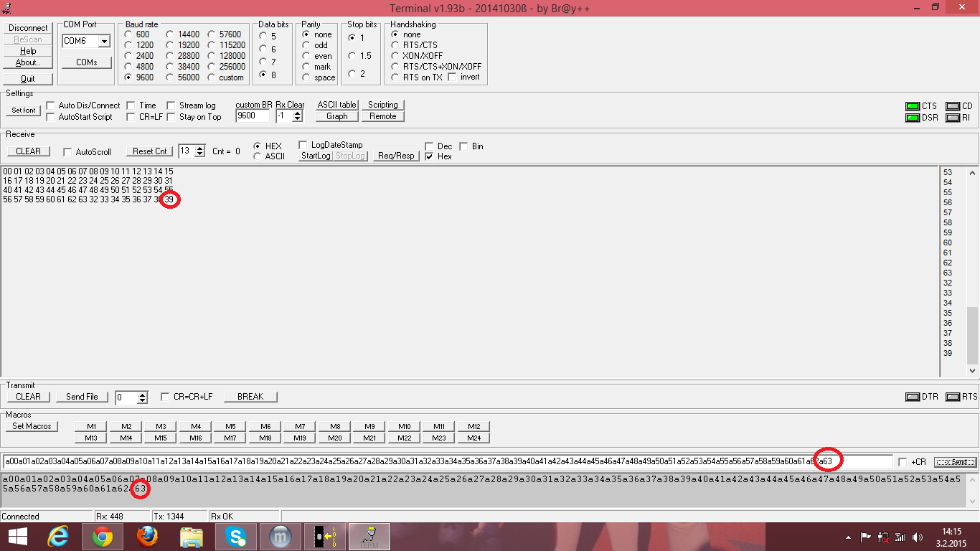Toggle the DTR indicator
Viewport: 980px width, 551px height.
click(912, 397)
